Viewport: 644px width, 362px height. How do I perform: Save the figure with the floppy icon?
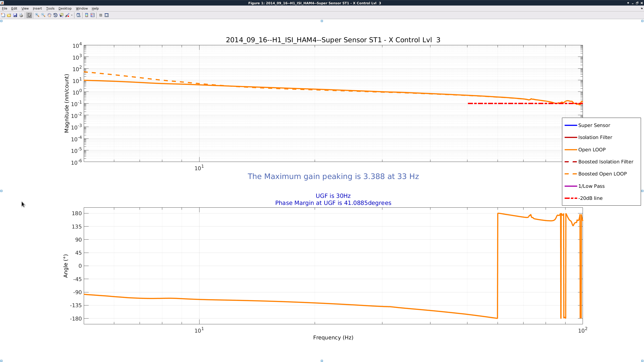point(15,15)
